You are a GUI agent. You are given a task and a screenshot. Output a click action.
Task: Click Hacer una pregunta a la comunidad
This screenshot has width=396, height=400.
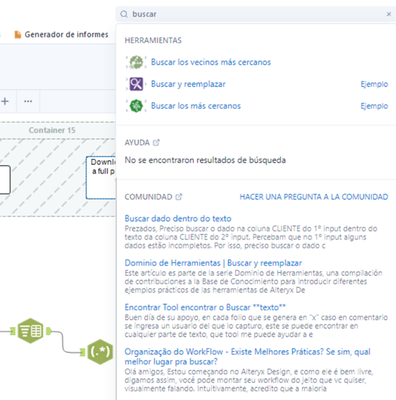coord(314,197)
